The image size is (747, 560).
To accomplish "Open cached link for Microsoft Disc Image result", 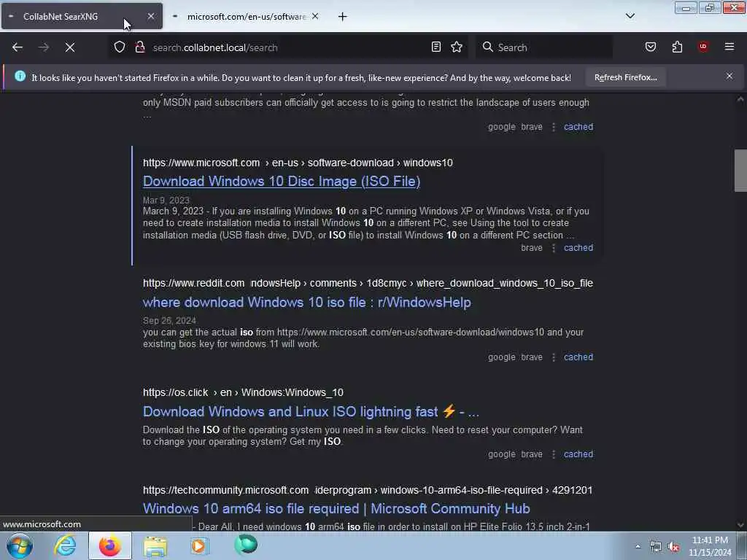I will click(578, 248).
